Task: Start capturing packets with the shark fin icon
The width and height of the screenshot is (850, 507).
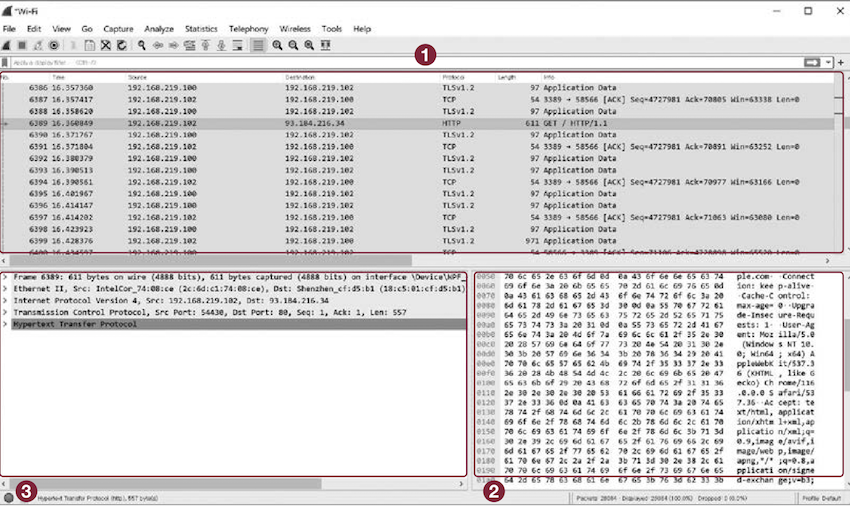Action: tap(7, 46)
